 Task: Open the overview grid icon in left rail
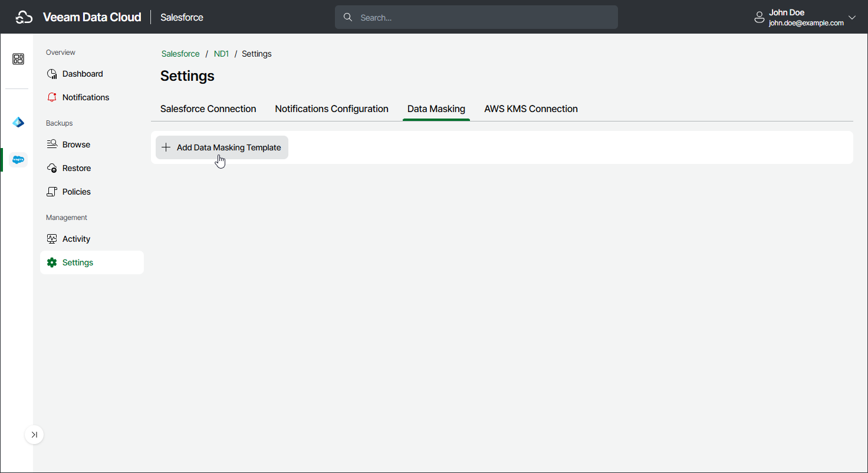(18, 59)
